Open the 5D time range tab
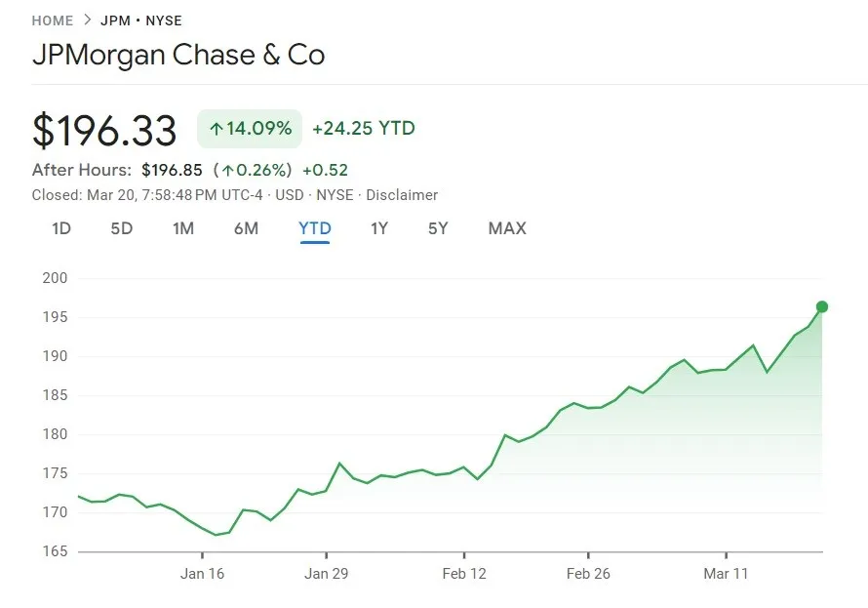The image size is (868, 608). click(x=121, y=228)
